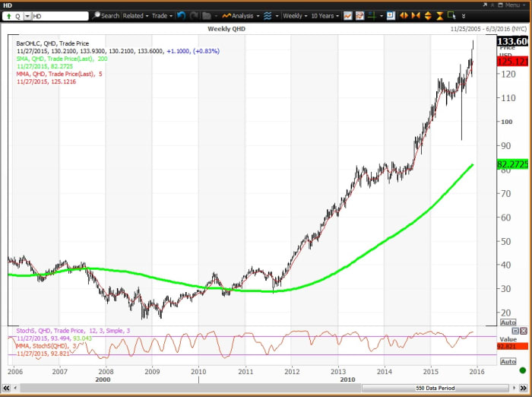Screen dimensions: 532x397
Task: Click the line chart style icon
Action: coord(347,15)
